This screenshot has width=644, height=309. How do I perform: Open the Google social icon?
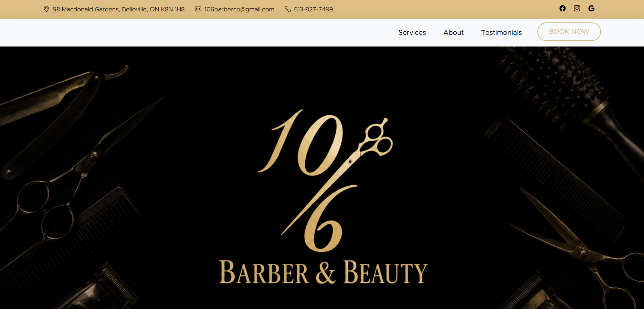[591, 8]
